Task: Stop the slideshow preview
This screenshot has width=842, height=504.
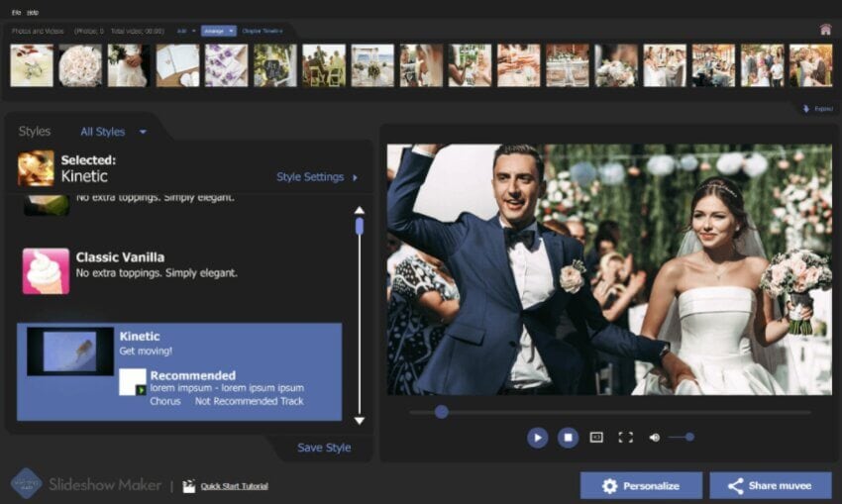Action: tap(568, 438)
